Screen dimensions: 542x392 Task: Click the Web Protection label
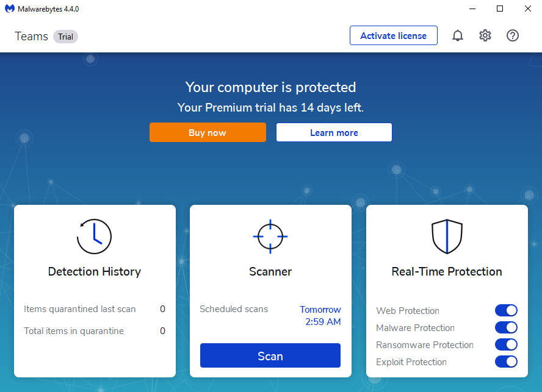coord(408,310)
